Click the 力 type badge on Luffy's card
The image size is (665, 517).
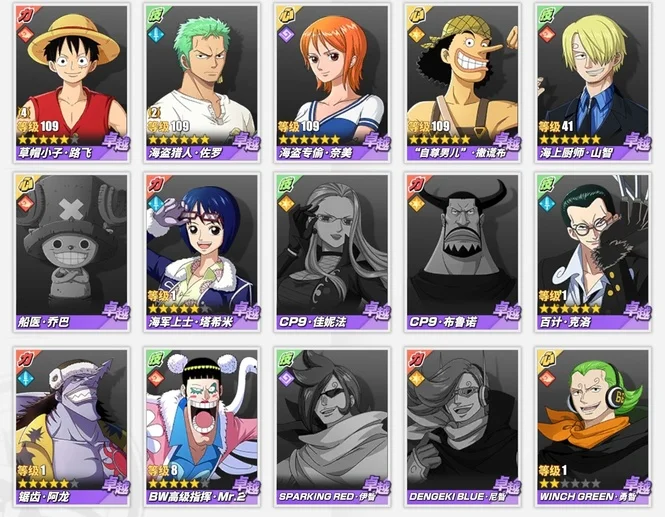pos(25,16)
